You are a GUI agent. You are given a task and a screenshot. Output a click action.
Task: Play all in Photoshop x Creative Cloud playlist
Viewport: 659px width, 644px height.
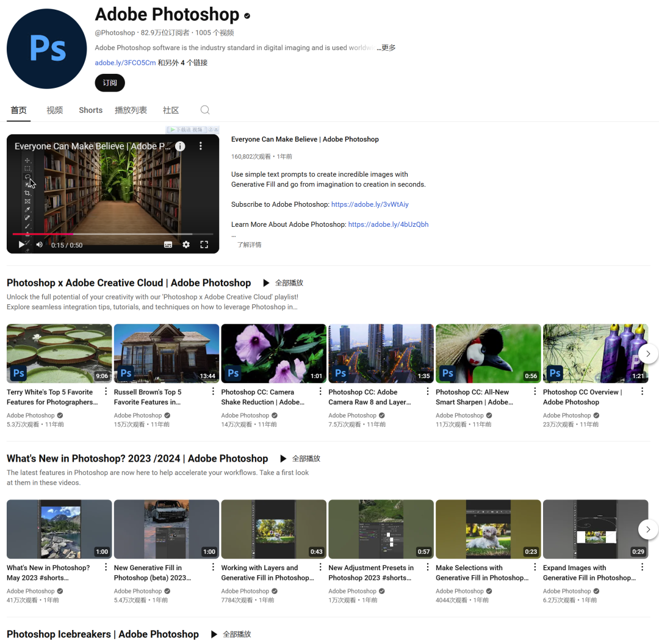[x=283, y=283]
